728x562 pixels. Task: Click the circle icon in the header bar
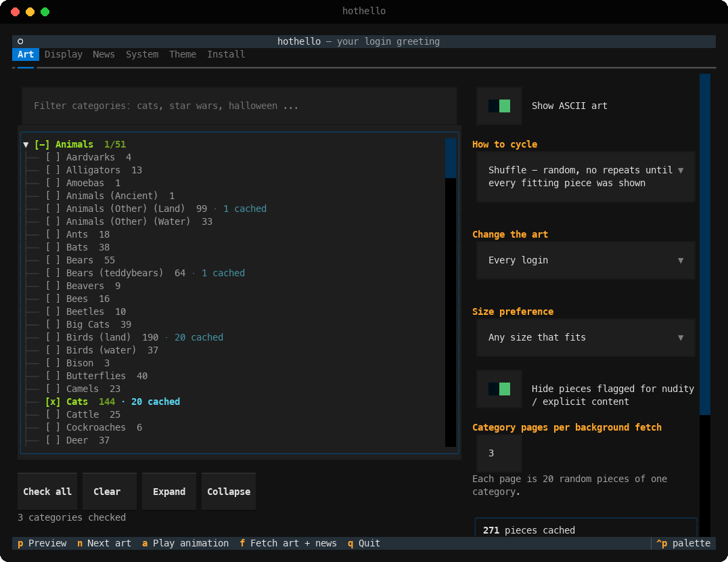20,41
